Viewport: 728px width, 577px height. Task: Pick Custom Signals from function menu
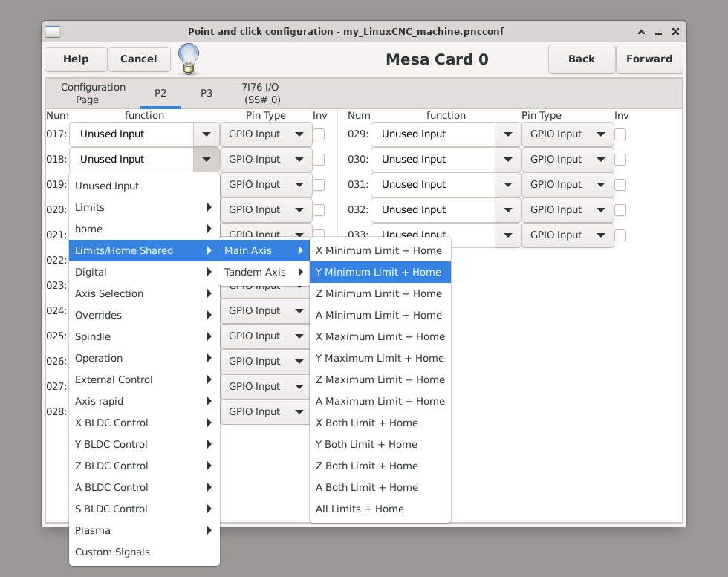pyautogui.click(x=113, y=552)
